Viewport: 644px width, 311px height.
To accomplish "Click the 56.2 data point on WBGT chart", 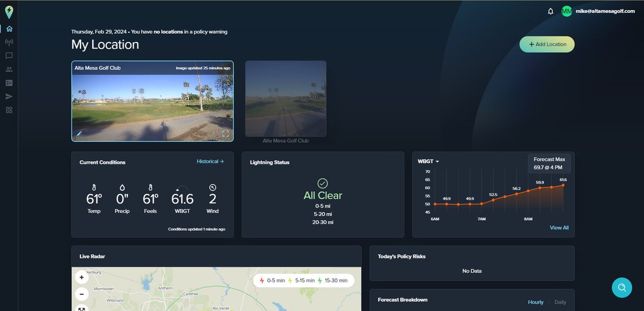I will click(516, 194).
